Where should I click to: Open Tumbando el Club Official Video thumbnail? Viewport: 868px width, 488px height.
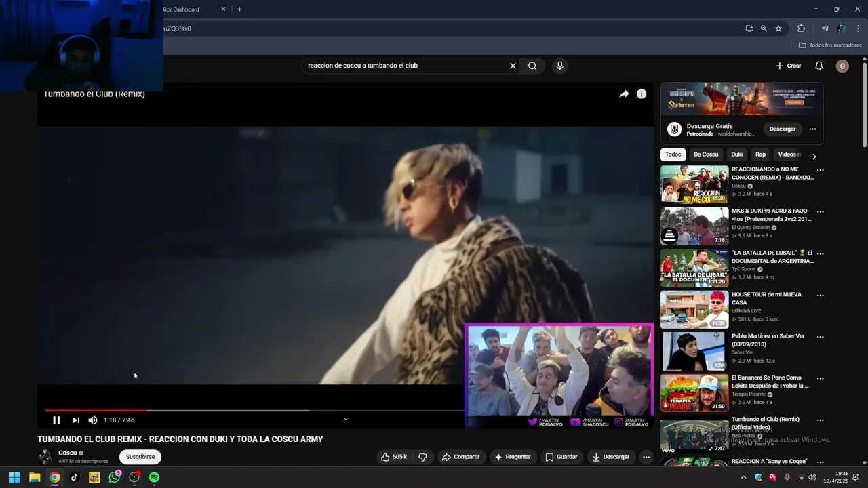(694, 434)
